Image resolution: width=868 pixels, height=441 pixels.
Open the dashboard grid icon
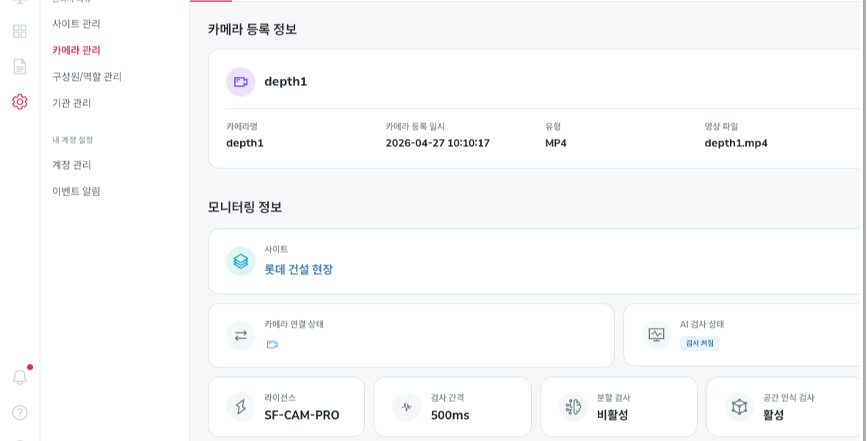click(x=20, y=32)
